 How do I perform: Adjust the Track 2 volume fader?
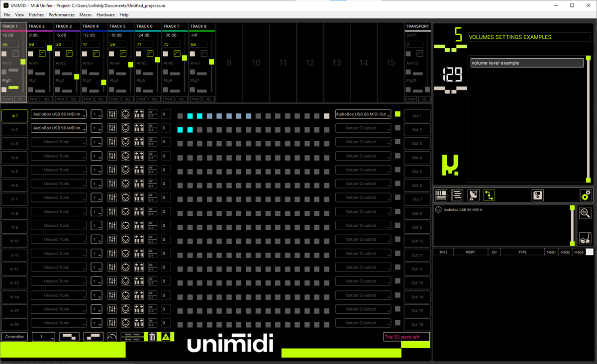coord(50,48)
